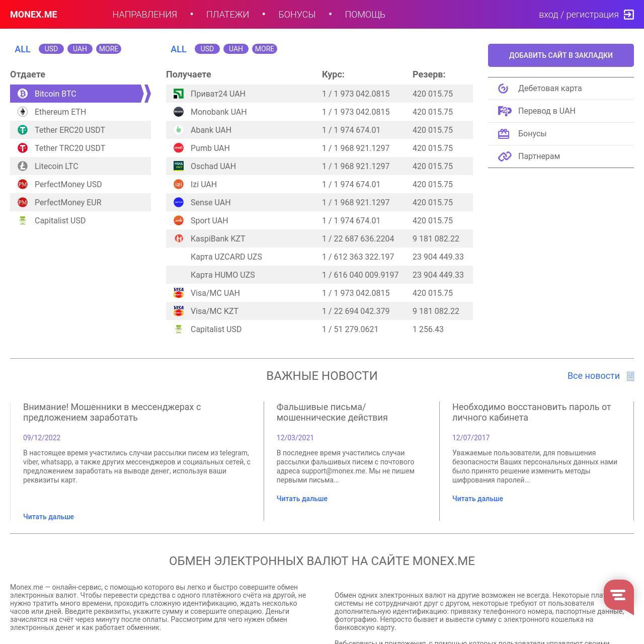Click the P2P Перевод в UAH icon
The width and height of the screenshot is (644, 644).
(504, 111)
